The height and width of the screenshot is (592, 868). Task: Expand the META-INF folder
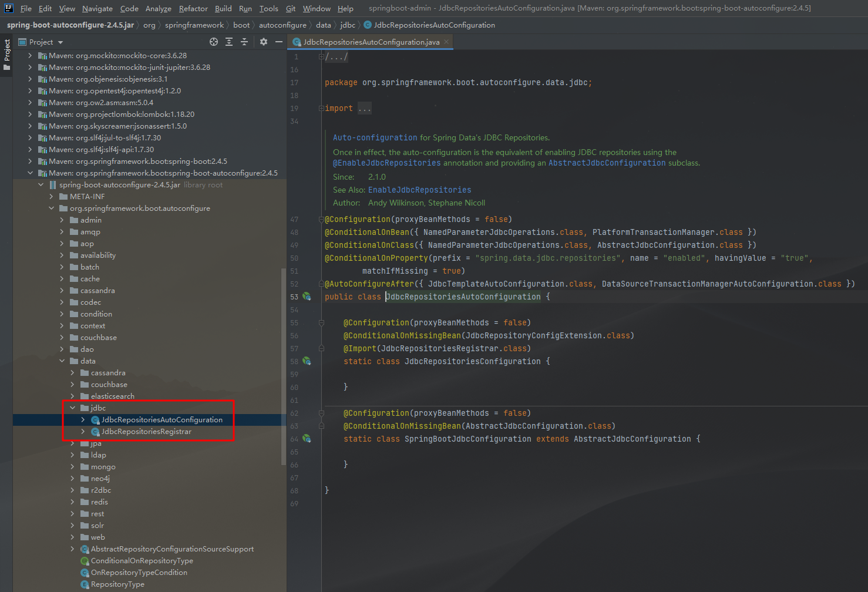(x=51, y=197)
